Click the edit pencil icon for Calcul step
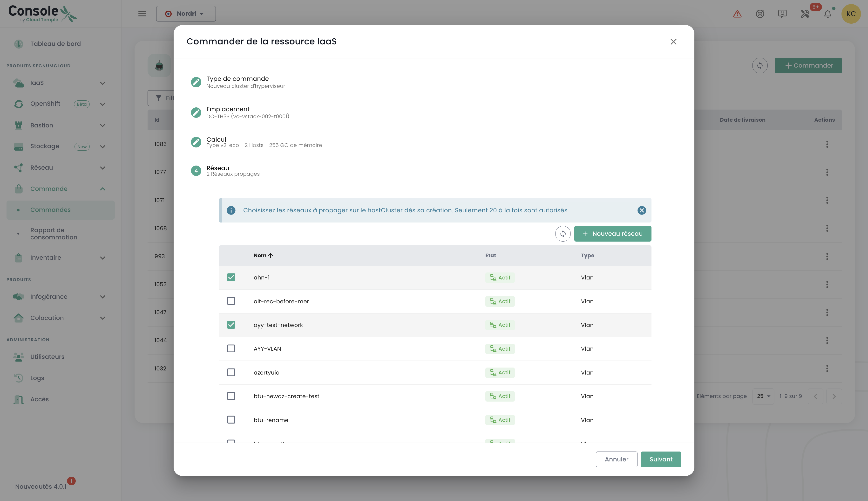The image size is (868, 501). pos(196,142)
